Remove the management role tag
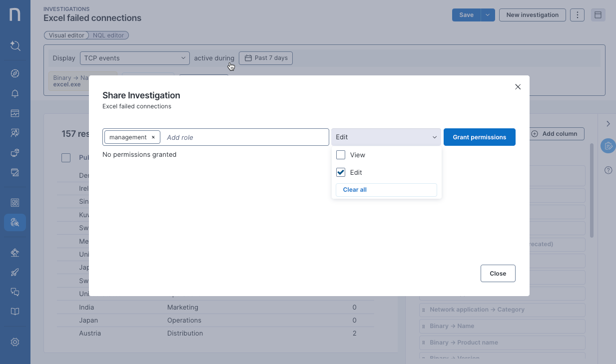Viewport: 616px width, 364px height. [153, 137]
